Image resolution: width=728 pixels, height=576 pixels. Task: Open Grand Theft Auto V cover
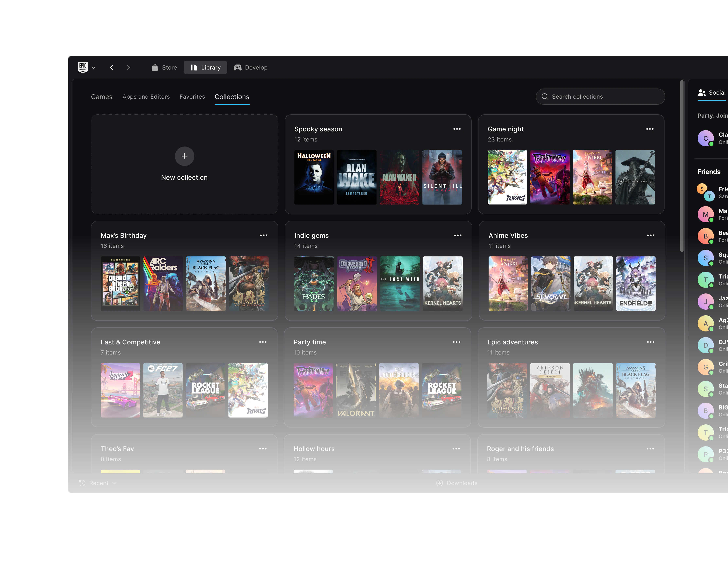[121, 284]
